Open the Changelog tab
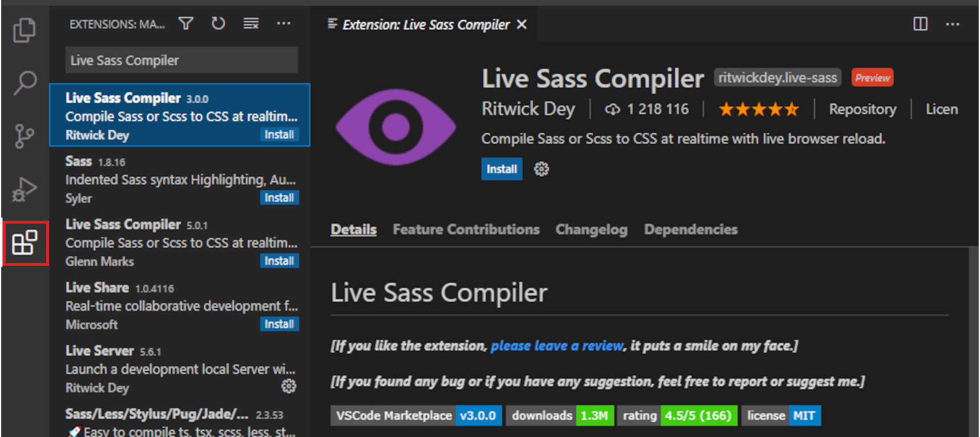The height and width of the screenshot is (437, 980). 591,229
